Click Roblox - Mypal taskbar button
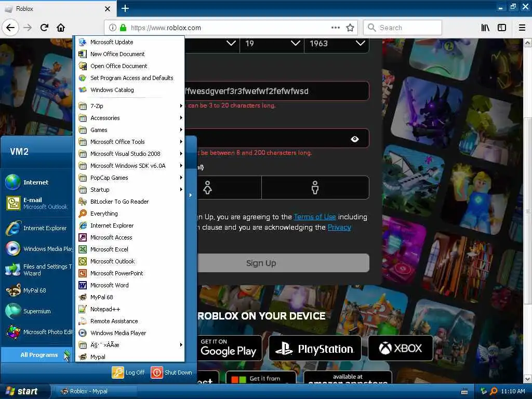The width and height of the screenshot is (532, 399). tap(97, 391)
